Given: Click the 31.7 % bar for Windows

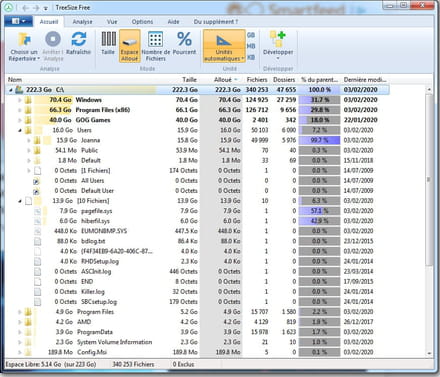Looking at the screenshot, I should pos(319,100).
